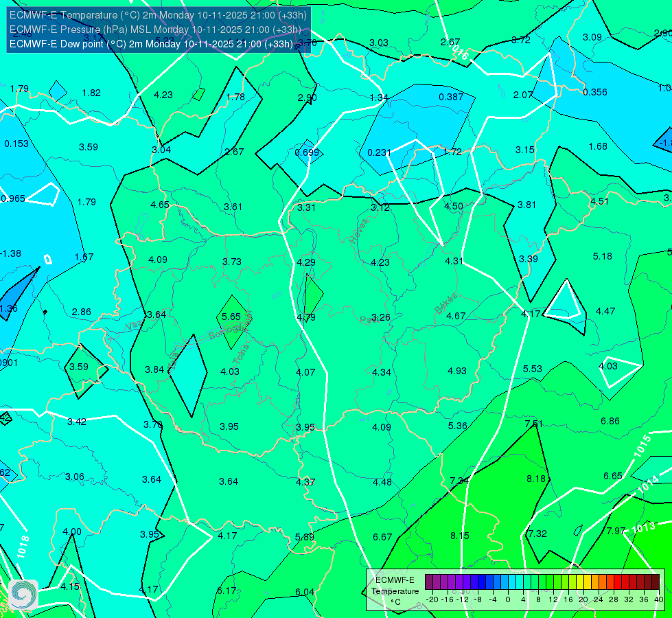Click the 4.50 temperature value
Viewport: 672px width, 618px height.
coord(454,206)
